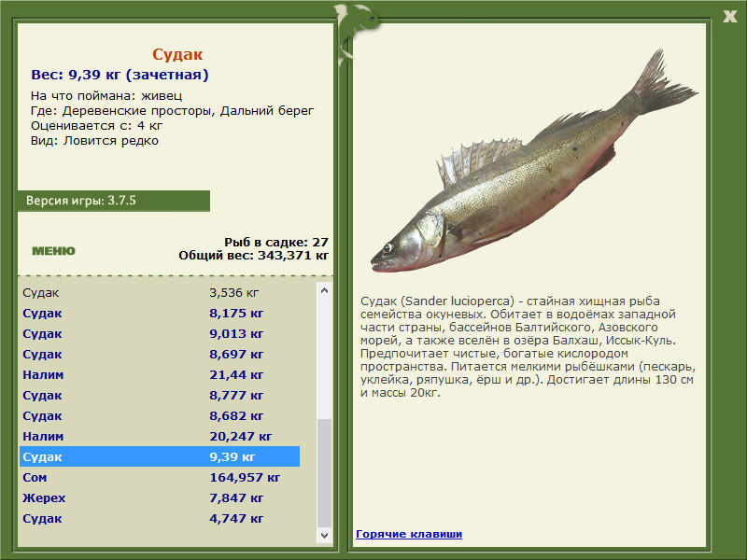747x560 pixels.
Task: Choose the Жерех 7,847 кг row
Action: 159,498
